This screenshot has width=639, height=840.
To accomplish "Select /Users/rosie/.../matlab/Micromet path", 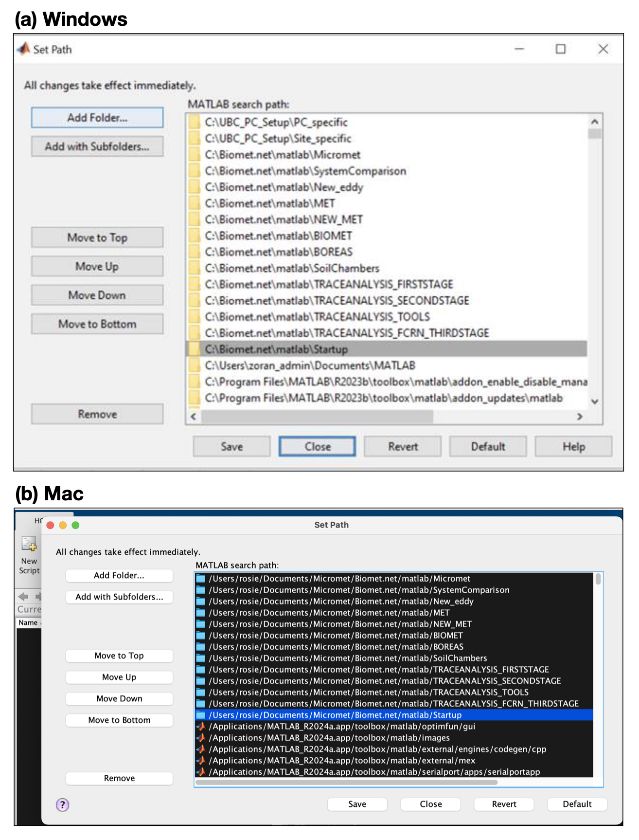I will [x=394, y=579].
